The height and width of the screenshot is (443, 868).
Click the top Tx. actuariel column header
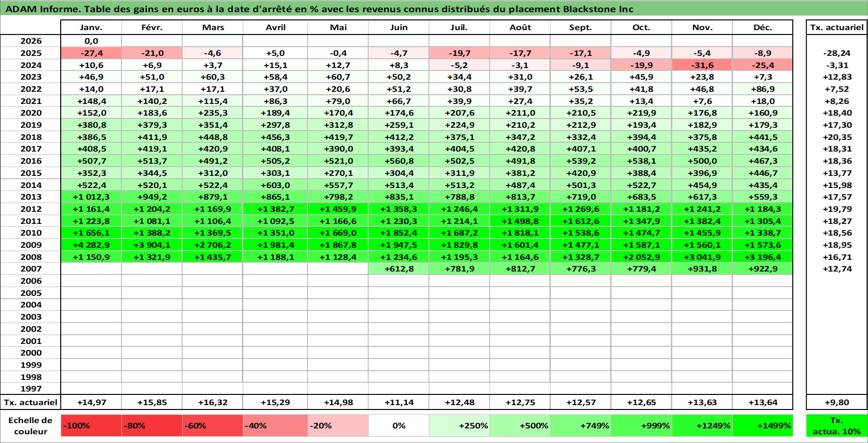click(837, 28)
